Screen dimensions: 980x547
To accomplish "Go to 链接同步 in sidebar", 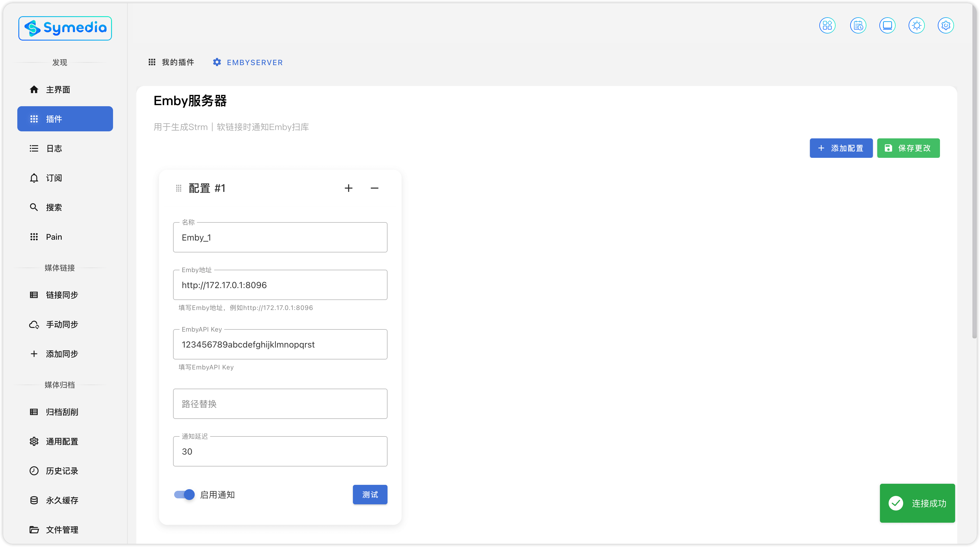I will tap(62, 295).
